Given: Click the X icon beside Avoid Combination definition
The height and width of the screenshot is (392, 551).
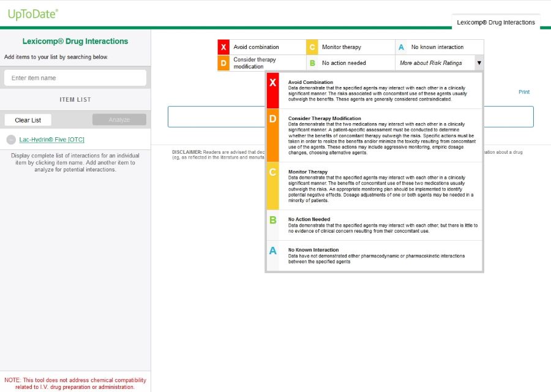Looking at the screenshot, I should tap(272, 81).
